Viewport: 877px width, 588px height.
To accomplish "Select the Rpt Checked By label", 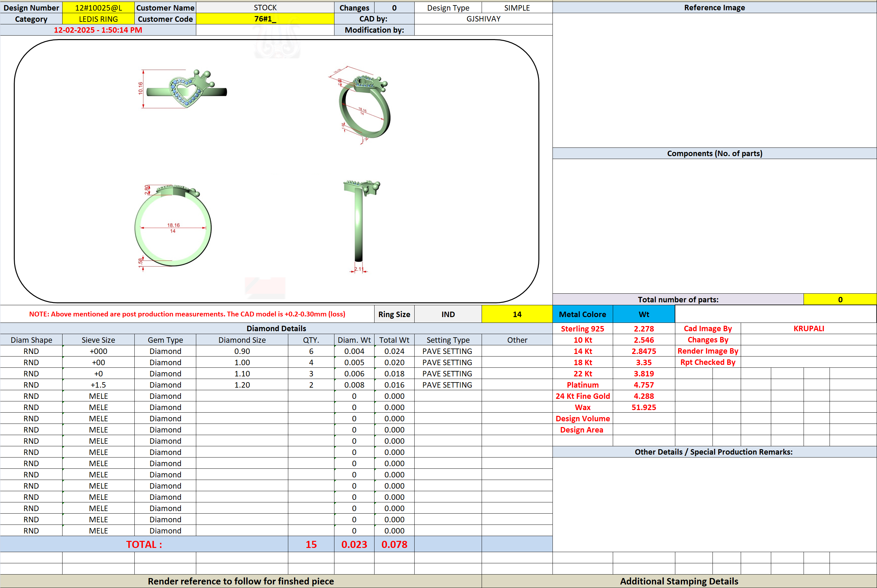I will pos(707,362).
